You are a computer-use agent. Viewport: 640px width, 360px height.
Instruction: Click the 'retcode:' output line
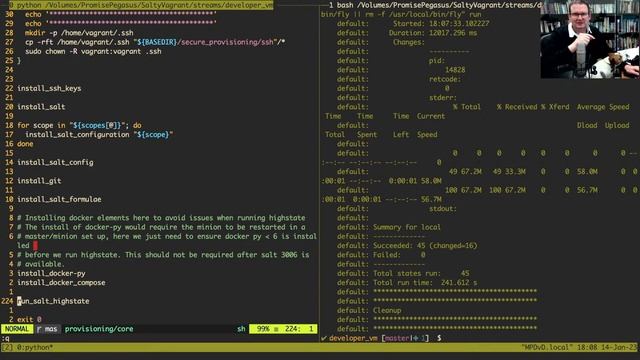point(444,79)
